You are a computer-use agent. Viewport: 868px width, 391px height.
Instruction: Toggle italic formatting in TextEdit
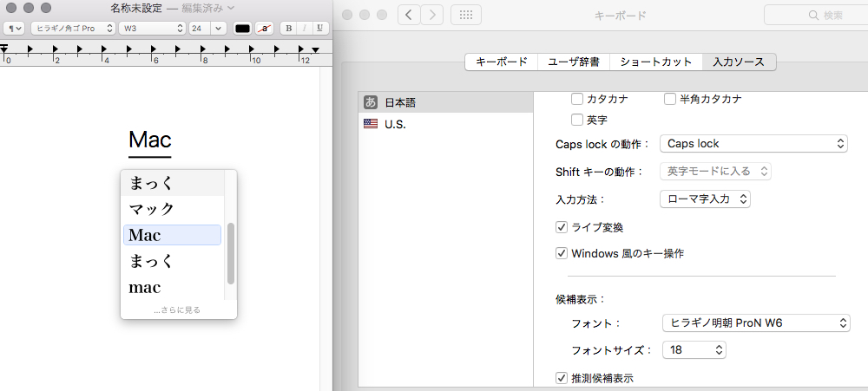pyautogui.click(x=304, y=29)
